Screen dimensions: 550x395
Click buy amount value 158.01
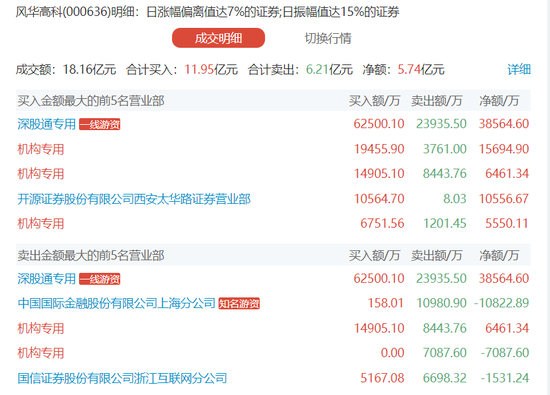(x=385, y=303)
